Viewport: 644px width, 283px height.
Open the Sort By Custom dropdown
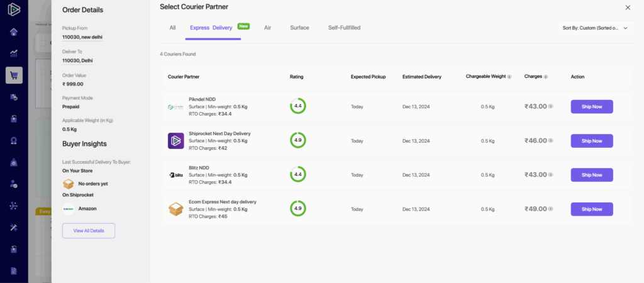pos(595,28)
